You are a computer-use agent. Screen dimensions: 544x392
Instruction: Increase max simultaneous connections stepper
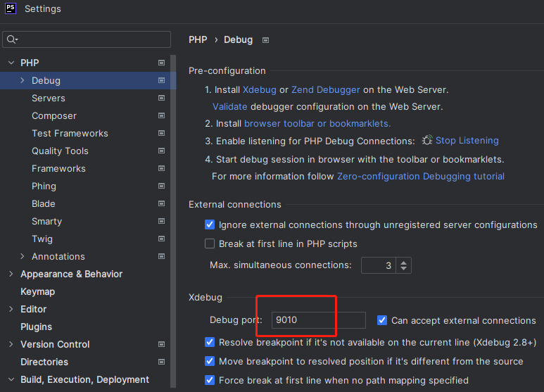pos(403,263)
